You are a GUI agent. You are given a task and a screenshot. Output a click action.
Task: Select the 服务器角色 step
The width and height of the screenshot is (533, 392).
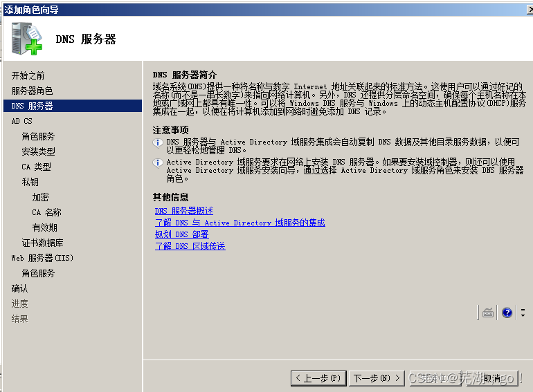(32, 91)
